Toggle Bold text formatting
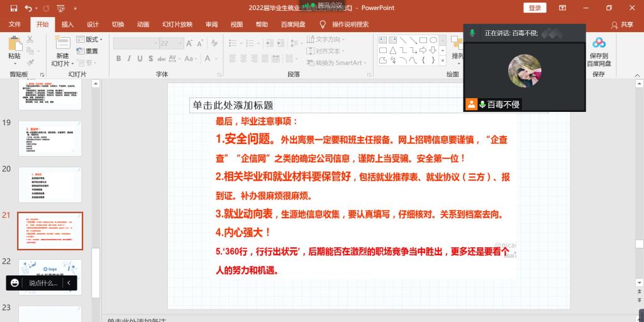The width and height of the screenshot is (644, 322). [x=119, y=58]
